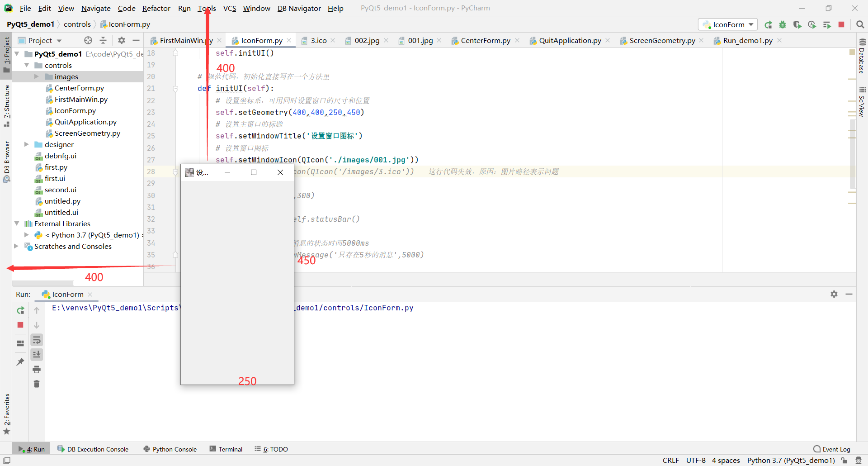Open the DB Navigator menu
Screen dimensions: 868x466
[299, 8]
